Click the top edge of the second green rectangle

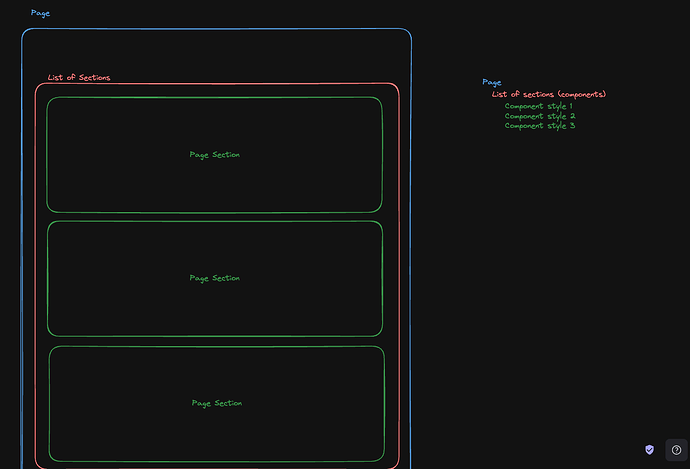click(215, 221)
